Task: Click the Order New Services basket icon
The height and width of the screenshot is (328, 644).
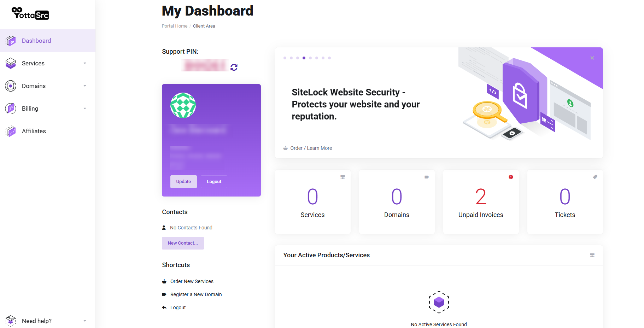Action: (164, 281)
